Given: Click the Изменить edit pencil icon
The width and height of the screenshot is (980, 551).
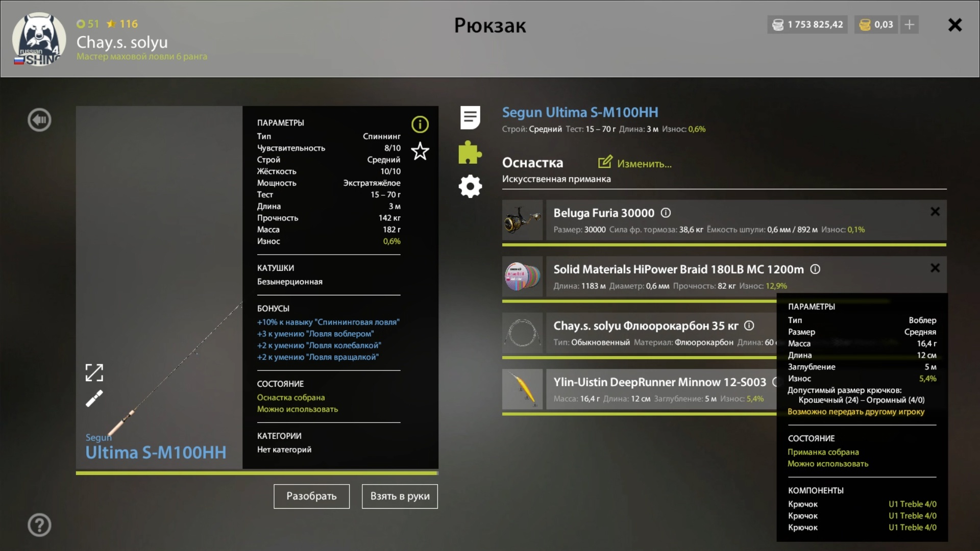Looking at the screenshot, I should point(605,162).
